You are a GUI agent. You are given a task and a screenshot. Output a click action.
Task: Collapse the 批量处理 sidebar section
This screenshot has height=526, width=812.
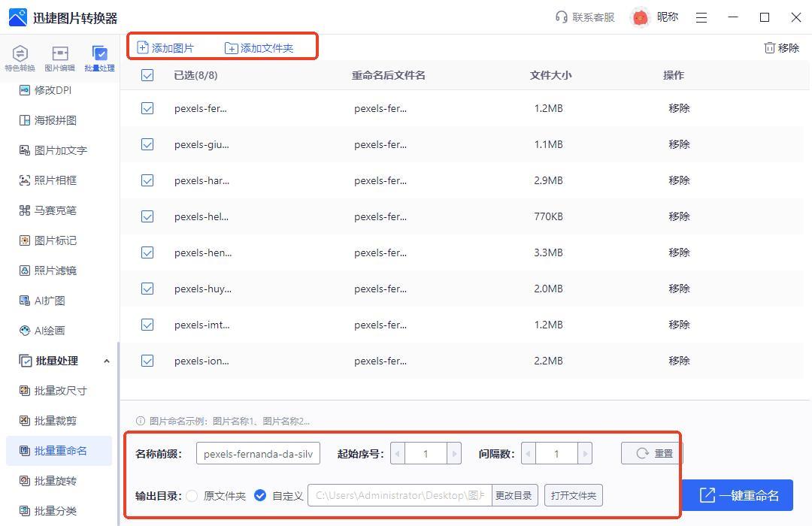[x=106, y=361]
